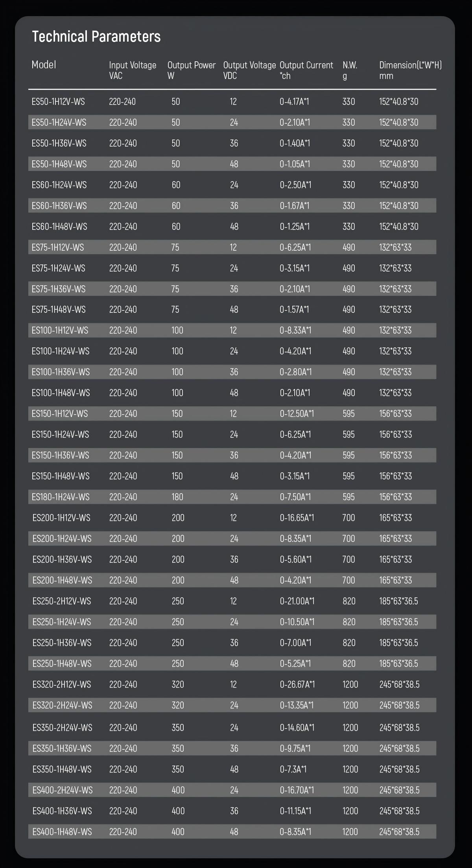Viewport: 472px width, 868px height.
Task: Click the Input Voltage VAC header
Action: [x=133, y=70]
